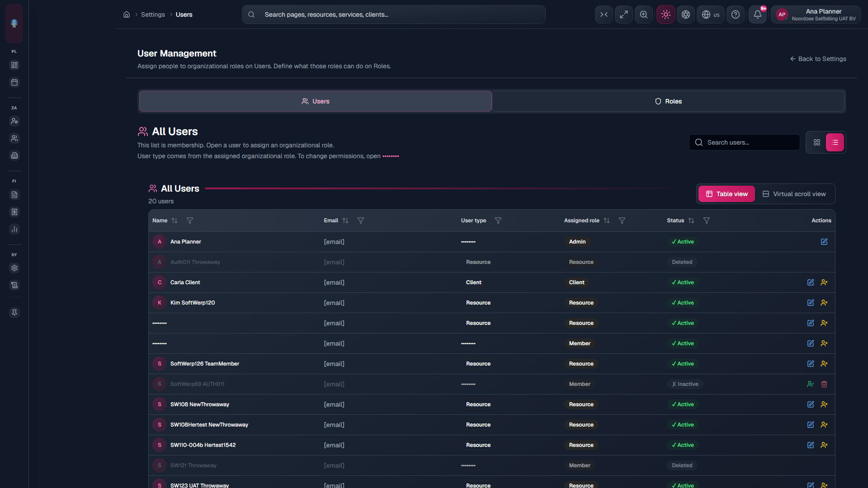The height and width of the screenshot is (488, 868).
Task: Deactivate the Carla Client user
Action: point(824,282)
